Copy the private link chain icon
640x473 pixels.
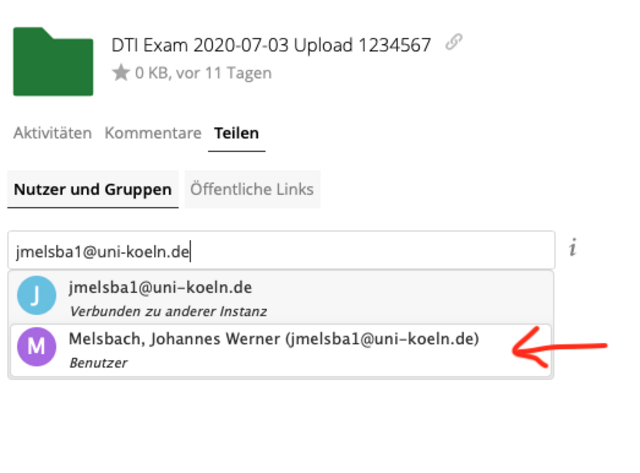point(453,42)
